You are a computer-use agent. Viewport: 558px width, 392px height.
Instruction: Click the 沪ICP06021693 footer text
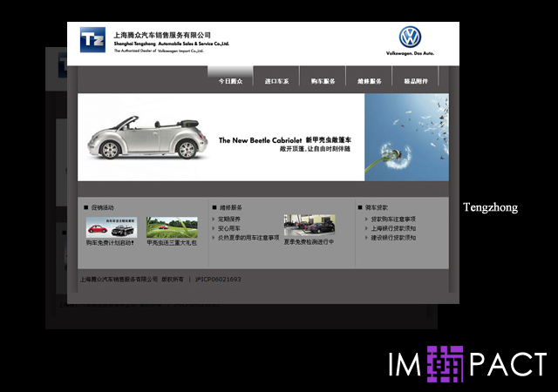tap(218, 280)
